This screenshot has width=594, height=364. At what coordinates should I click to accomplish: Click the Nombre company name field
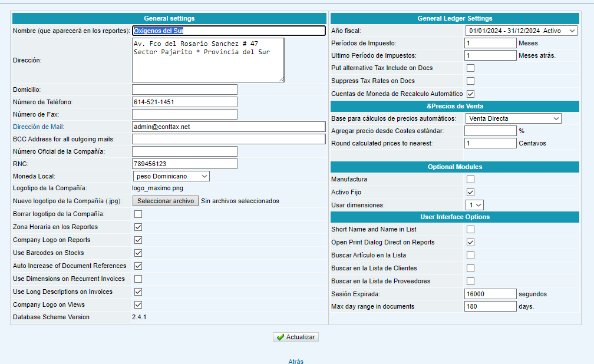tap(229, 31)
